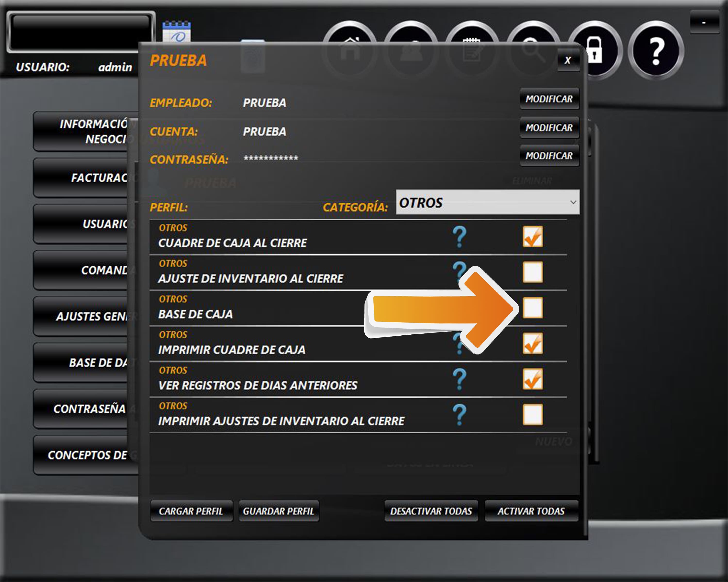The image size is (728, 582).
Task: Uncheck Cuadre de Caja al Cierre permission
Action: pos(532,236)
